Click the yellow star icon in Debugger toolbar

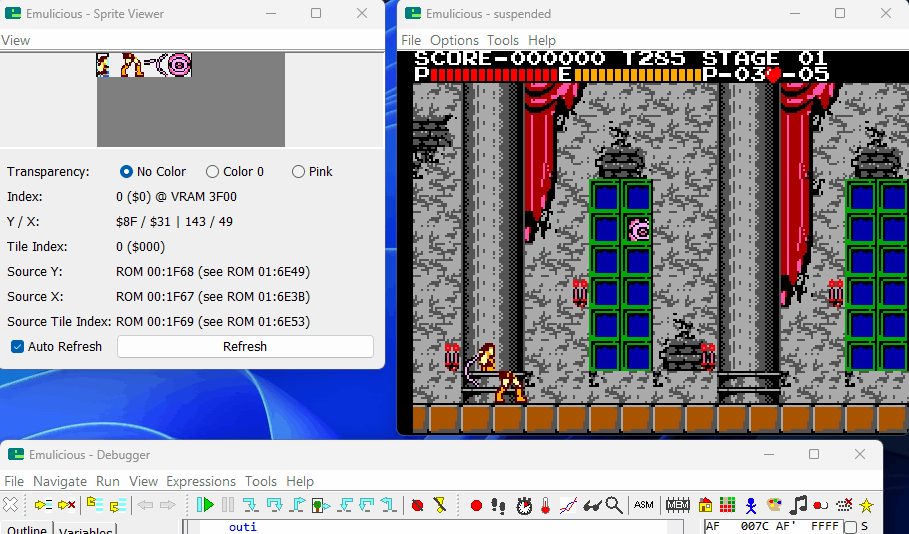pos(867,505)
